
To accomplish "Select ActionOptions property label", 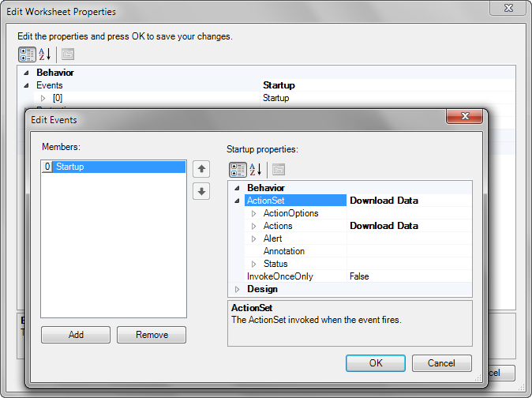I will (290, 213).
